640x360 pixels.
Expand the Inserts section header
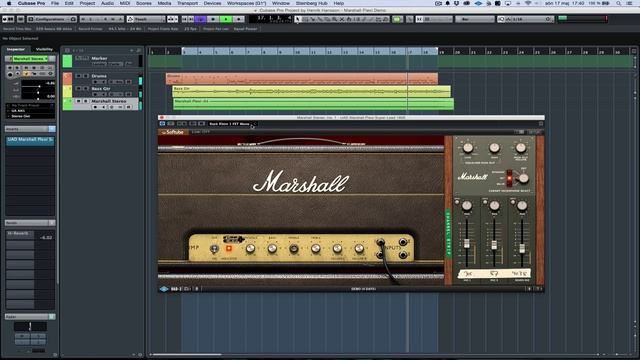[30, 129]
